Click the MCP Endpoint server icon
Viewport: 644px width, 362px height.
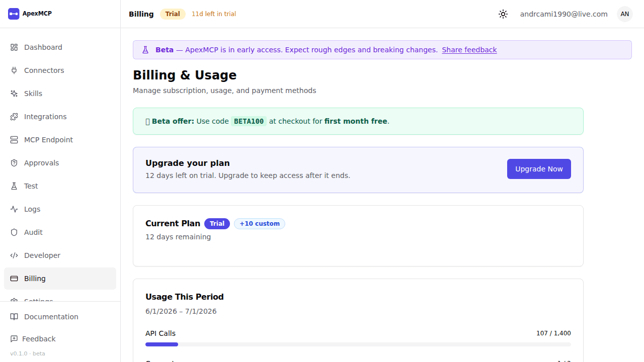[x=14, y=140]
